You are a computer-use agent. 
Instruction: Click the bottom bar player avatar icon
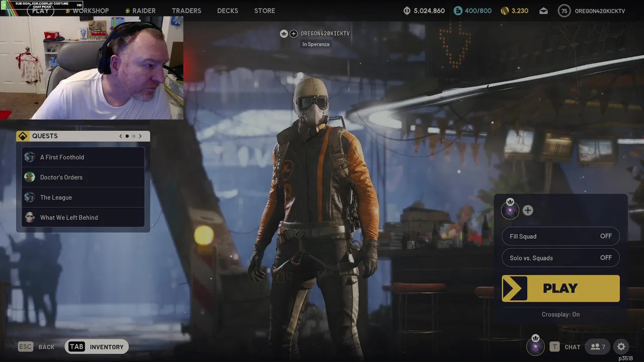[535, 346]
